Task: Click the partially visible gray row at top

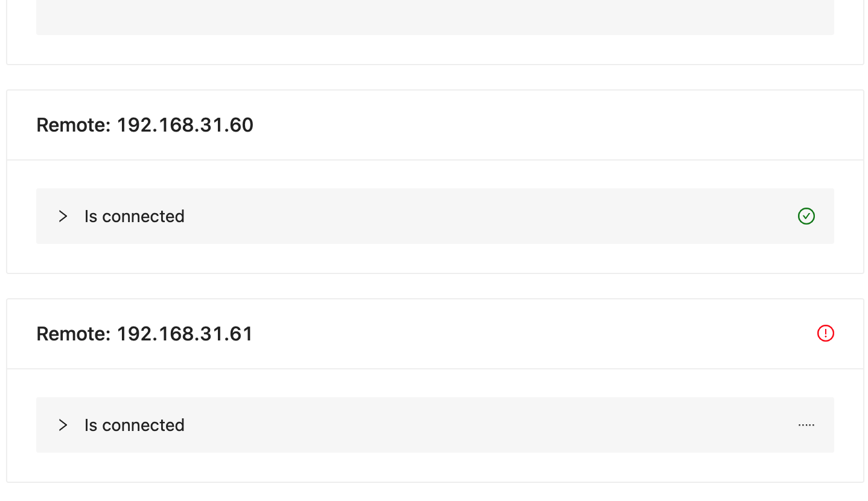Action: pos(435,17)
